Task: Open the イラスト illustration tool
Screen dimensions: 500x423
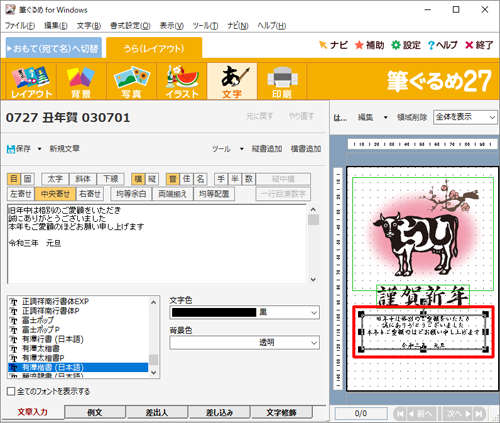Action: [x=182, y=82]
